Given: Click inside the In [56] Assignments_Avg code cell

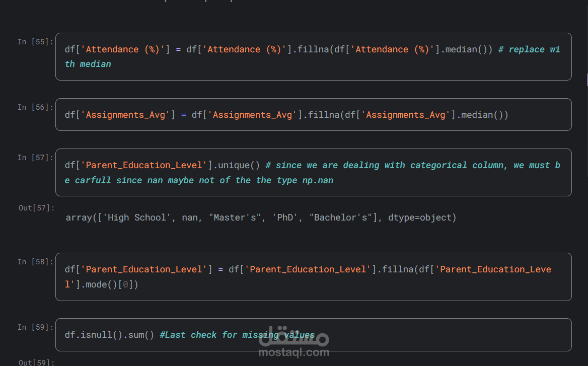Looking at the screenshot, I should pos(313,115).
